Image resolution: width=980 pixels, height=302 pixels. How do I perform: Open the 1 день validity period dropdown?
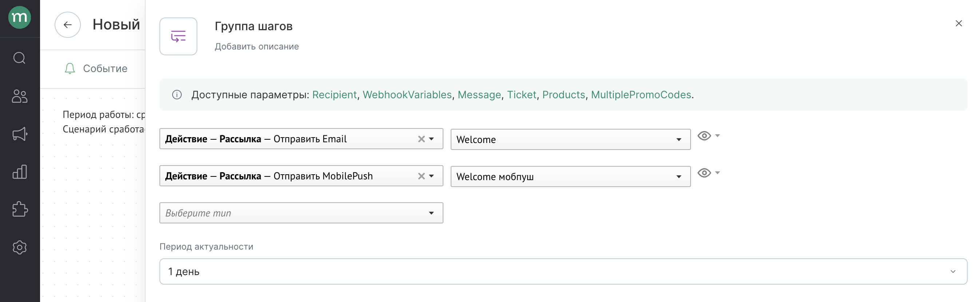pyautogui.click(x=563, y=271)
